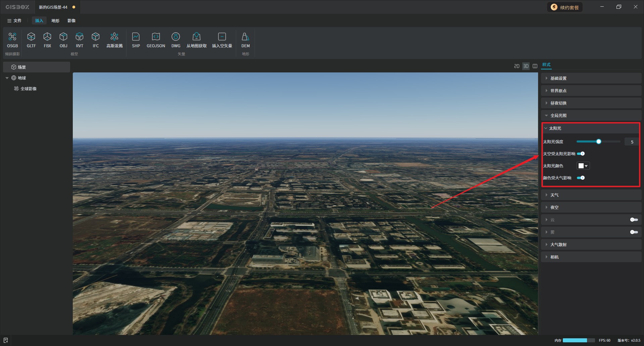Choose the 从地图获取 vector tool
The width and height of the screenshot is (644, 346).
tap(197, 37)
